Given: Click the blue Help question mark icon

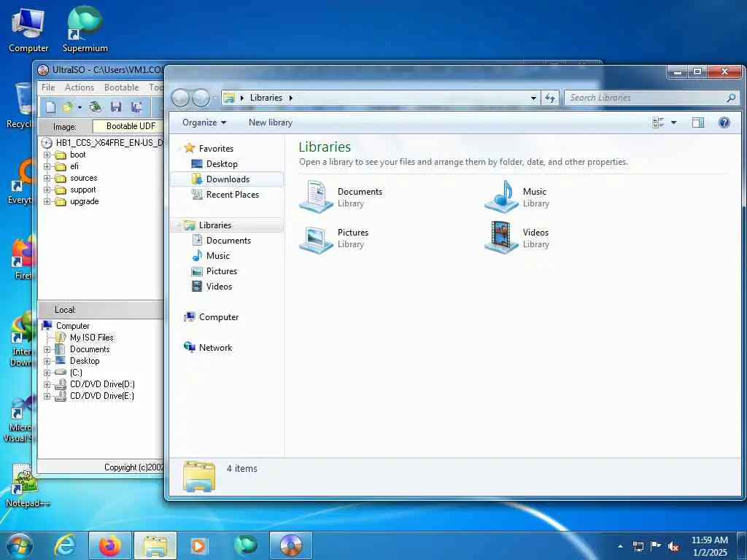Looking at the screenshot, I should (724, 122).
